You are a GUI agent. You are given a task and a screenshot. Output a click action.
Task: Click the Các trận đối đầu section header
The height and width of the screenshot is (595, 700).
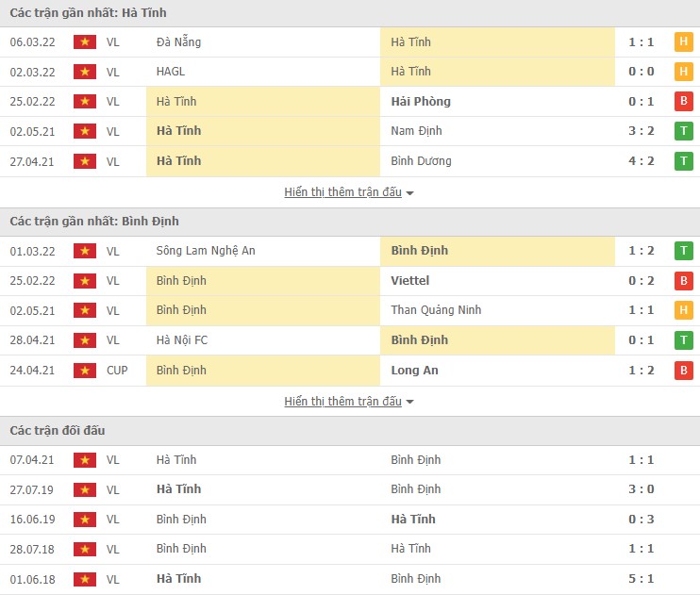(x=58, y=431)
